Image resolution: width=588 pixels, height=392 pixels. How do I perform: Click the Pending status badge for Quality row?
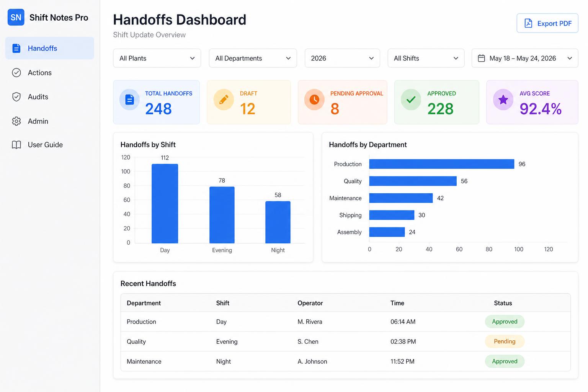point(505,341)
